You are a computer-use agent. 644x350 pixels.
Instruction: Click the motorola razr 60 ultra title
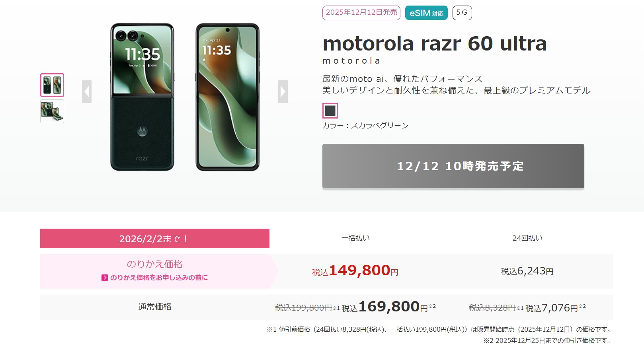click(435, 43)
